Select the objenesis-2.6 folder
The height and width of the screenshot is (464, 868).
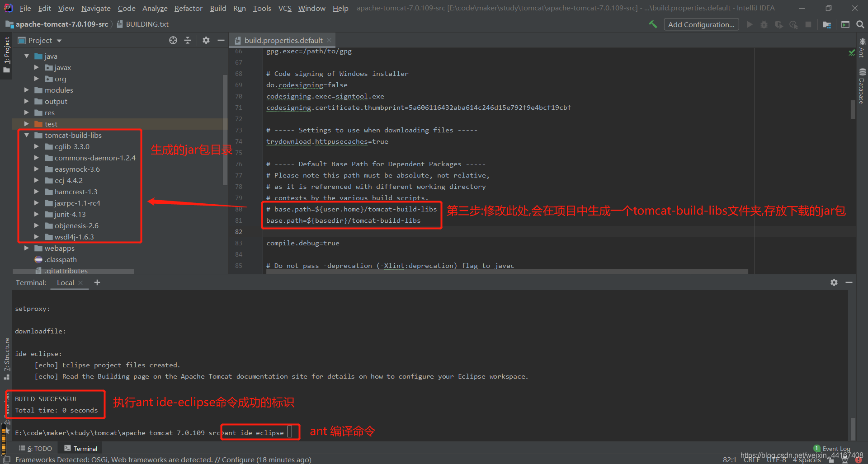click(76, 225)
